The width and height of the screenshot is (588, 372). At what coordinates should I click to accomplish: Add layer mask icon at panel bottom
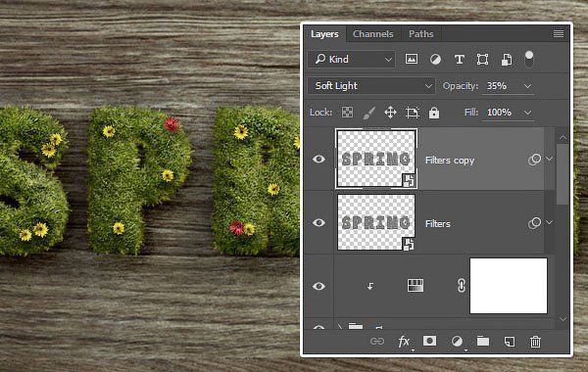(429, 341)
